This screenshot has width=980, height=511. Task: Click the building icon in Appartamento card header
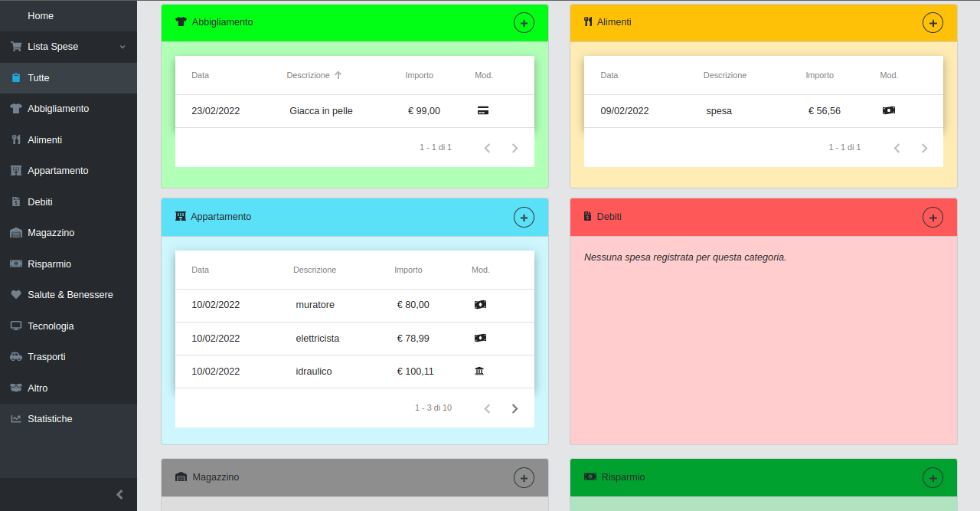coord(181,217)
